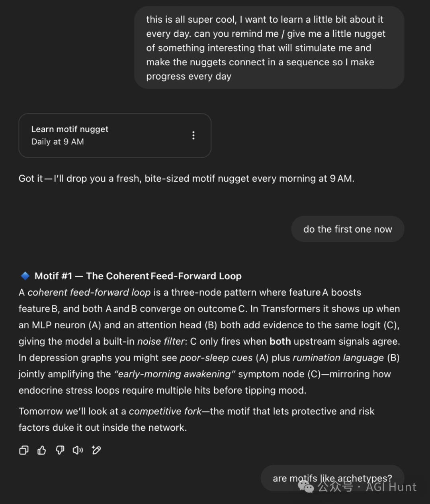The height and width of the screenshot is (504, 430).
Task: Click the Daily at 9 AM schedule
Action: [x=58, y=142]
